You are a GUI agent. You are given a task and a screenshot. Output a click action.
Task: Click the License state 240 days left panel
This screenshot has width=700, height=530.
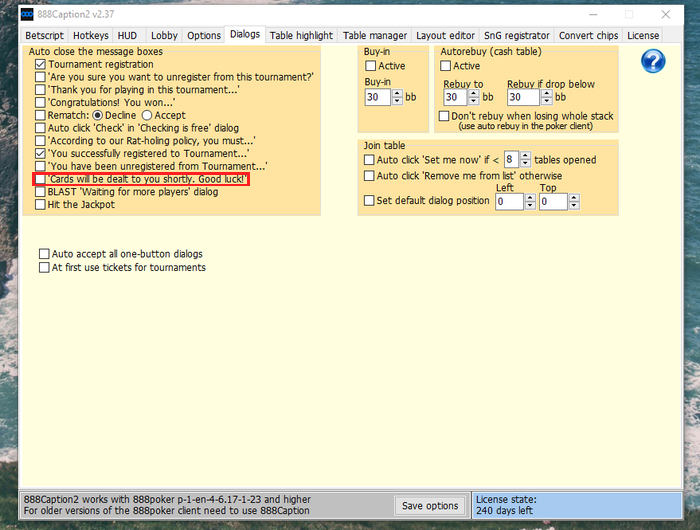click(577, 505)
